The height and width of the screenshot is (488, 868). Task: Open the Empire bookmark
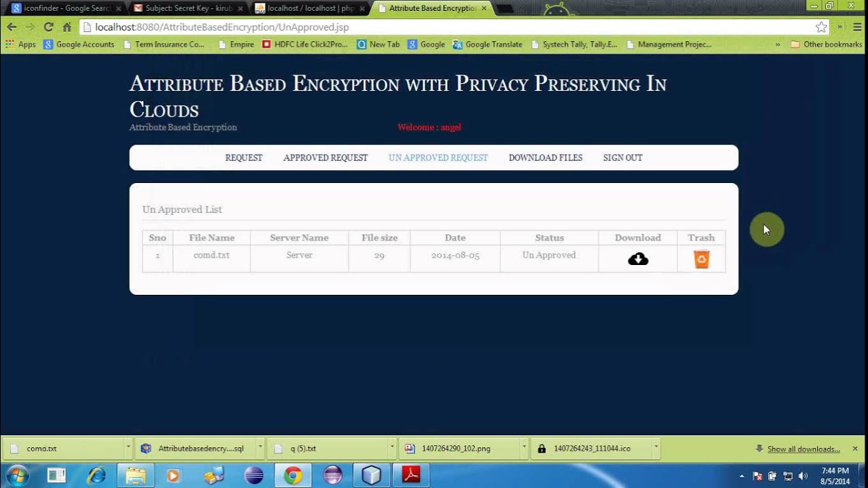pos(236,44)
